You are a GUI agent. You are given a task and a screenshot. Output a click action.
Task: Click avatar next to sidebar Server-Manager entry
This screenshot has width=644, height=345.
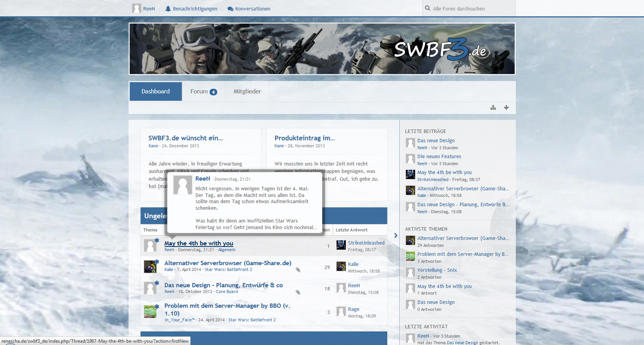(x=410, y=256)
